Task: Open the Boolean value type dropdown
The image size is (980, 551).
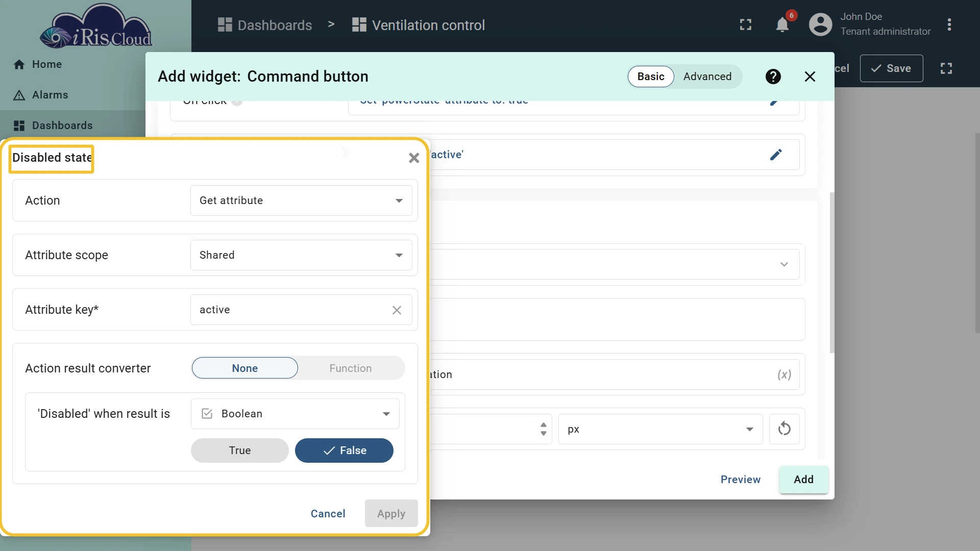Action: (x=295, y=414)
